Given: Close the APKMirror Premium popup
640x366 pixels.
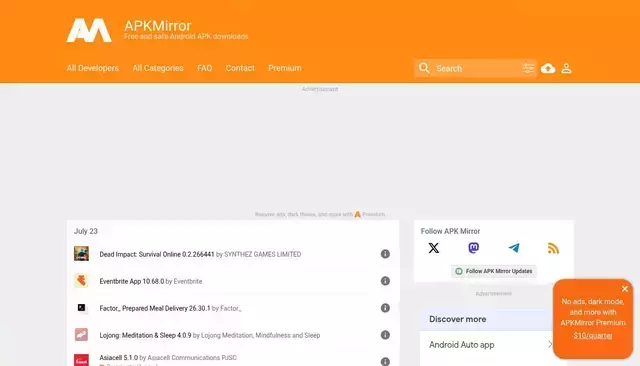Looking at the screenshot, I should (624, 289).
